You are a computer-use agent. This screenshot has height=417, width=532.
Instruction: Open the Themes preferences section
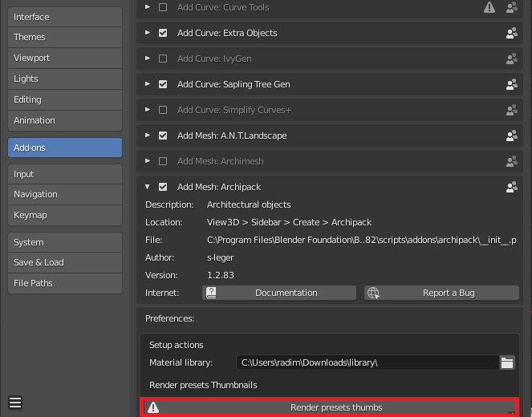(64, 37)
